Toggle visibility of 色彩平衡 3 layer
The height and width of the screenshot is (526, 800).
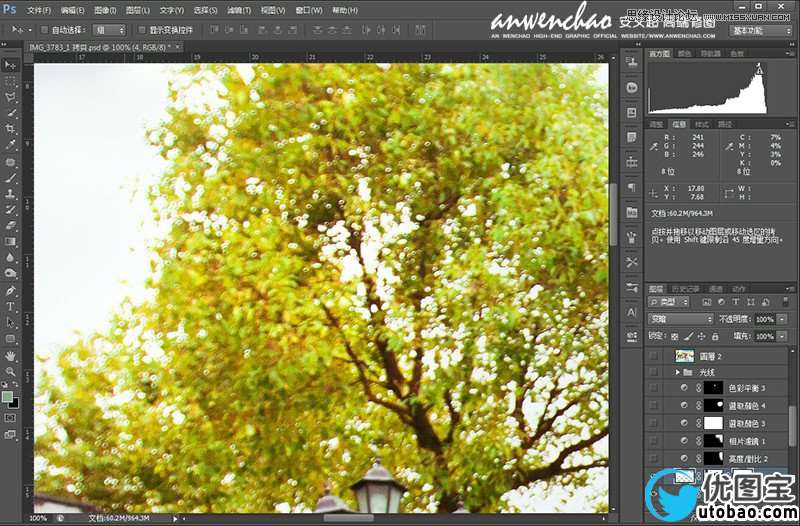(654, 388)
